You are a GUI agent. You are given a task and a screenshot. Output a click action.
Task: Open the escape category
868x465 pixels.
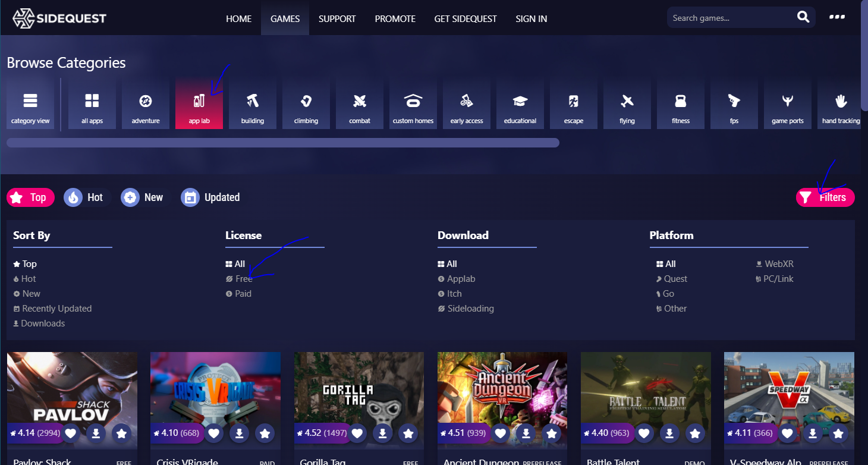(x=574, y=103)
